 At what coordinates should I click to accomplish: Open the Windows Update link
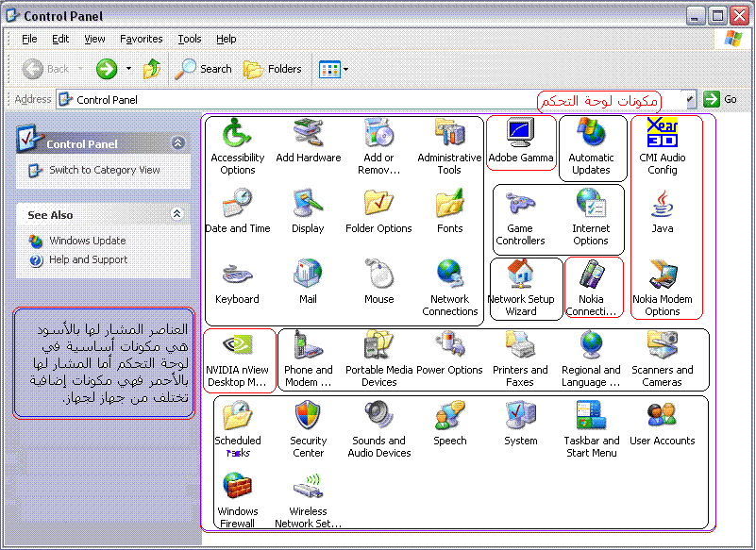pos(87,240)
